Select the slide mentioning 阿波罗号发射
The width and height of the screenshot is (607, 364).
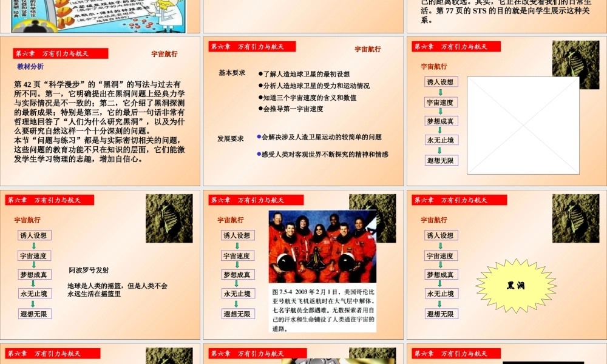click(x=100, y=265)
